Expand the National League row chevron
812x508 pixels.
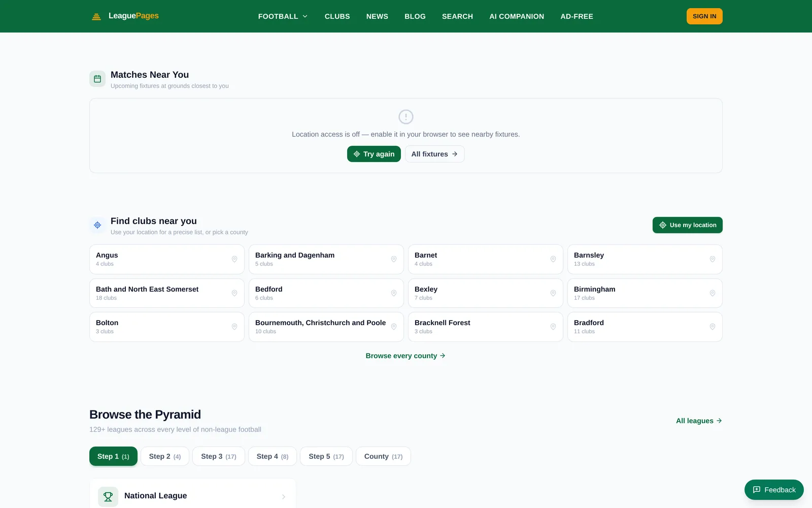tap(284, 497)
